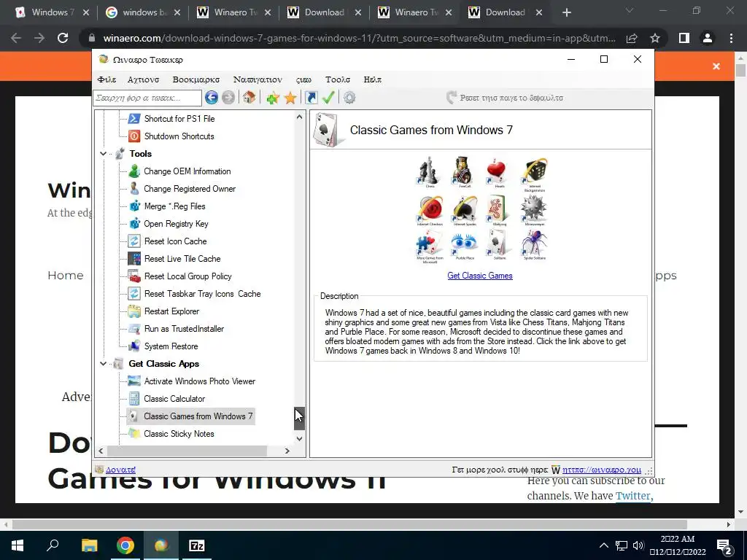Click the Change OEM Information user icon
The height and width of the screenshot is (560, 747).
tap(134, 171)
